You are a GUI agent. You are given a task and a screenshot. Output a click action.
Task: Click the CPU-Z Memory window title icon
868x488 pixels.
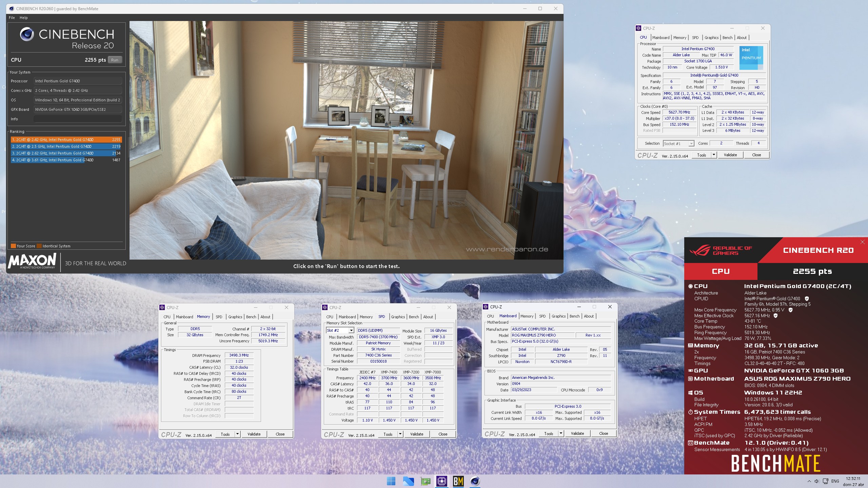(x=162, y=307)
